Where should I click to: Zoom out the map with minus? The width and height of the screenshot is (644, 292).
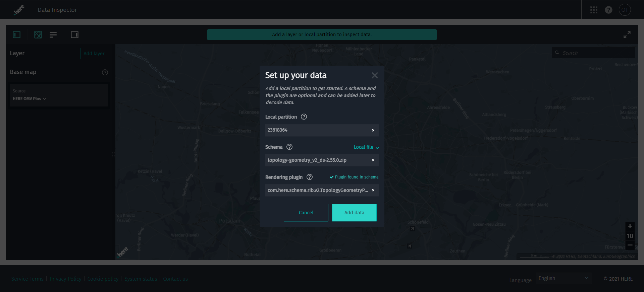[x=630, y=245]
